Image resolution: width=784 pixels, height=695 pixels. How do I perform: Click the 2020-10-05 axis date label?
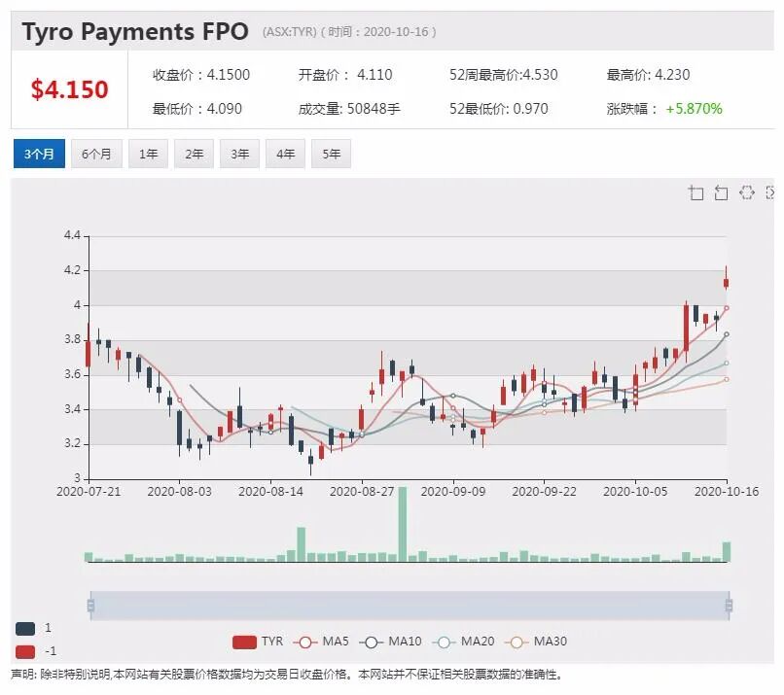pyautogui.click(x=635, y=492)
